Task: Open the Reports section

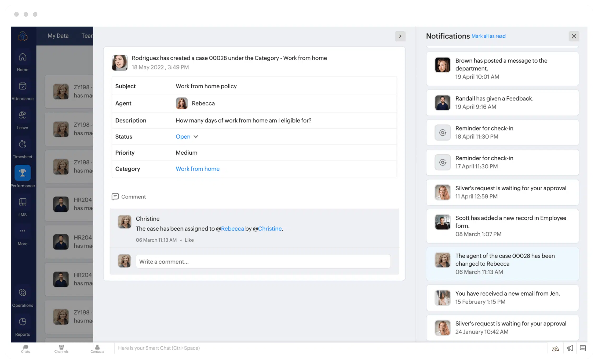Action: 22,323
